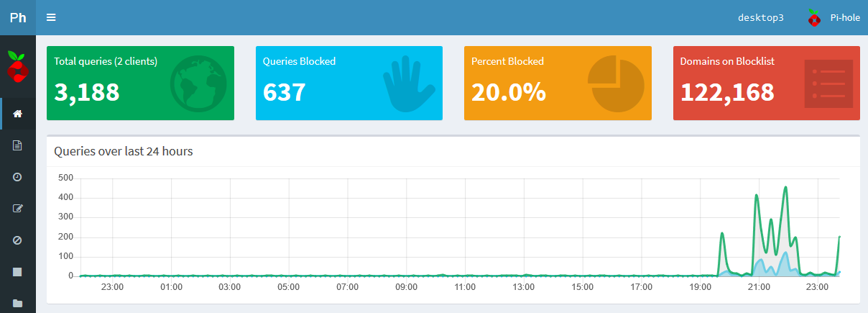Open the Dashboard home sidebar icon
This screenshot has height=313, width=868.
click(x=18, y=114)
